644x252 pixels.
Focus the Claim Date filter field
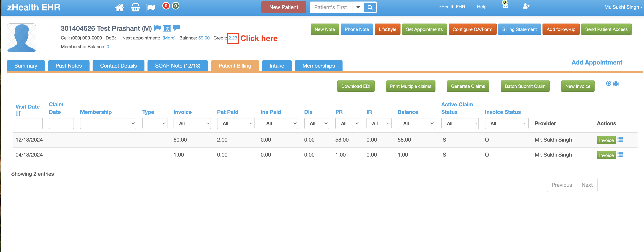pos(61,123)
